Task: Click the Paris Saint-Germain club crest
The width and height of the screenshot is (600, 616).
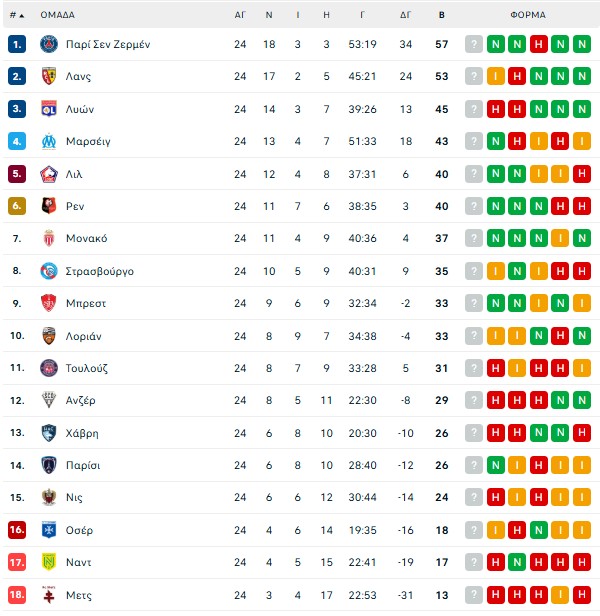Action: pyautogui.click(x=48, y=44)
